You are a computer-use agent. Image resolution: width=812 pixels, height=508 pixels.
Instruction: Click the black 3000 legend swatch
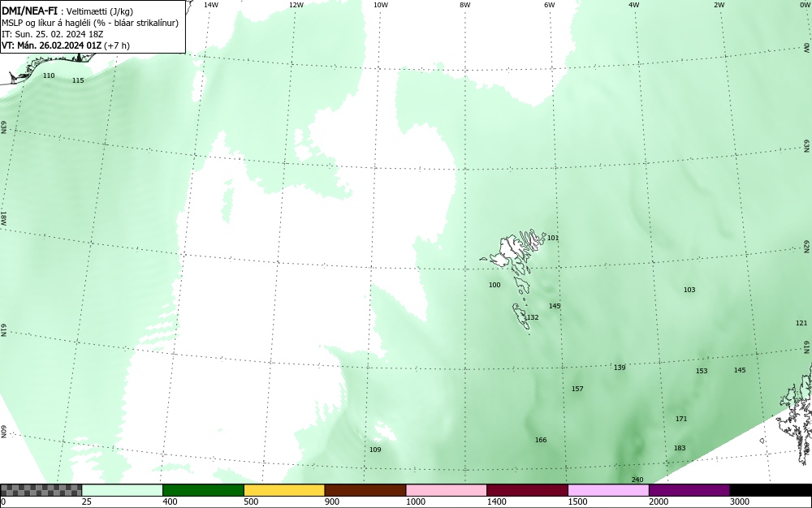click(x=771, y=490)
